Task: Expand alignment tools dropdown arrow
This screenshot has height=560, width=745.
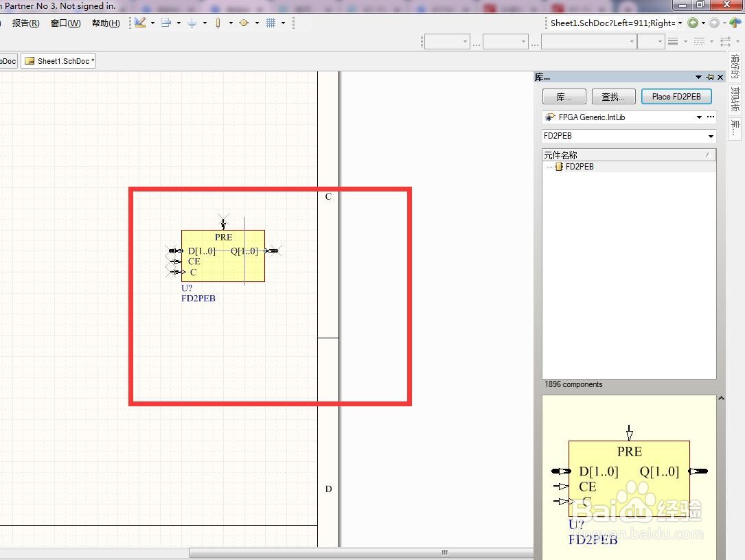Action: (x=179, y=23)
